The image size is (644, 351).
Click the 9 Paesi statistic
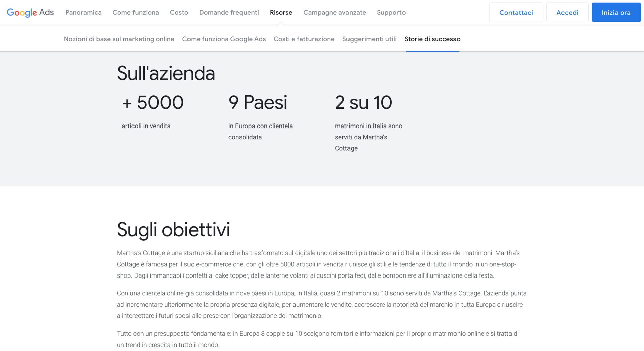[258, 102]
